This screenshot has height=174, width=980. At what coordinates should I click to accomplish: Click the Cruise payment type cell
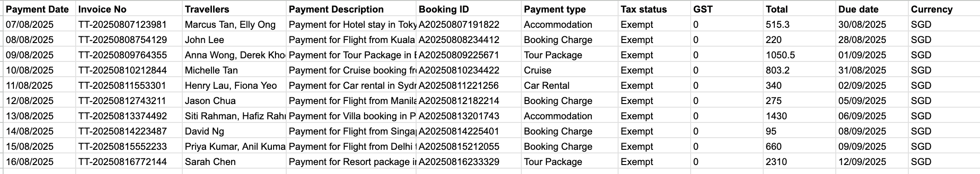(570, 70)
